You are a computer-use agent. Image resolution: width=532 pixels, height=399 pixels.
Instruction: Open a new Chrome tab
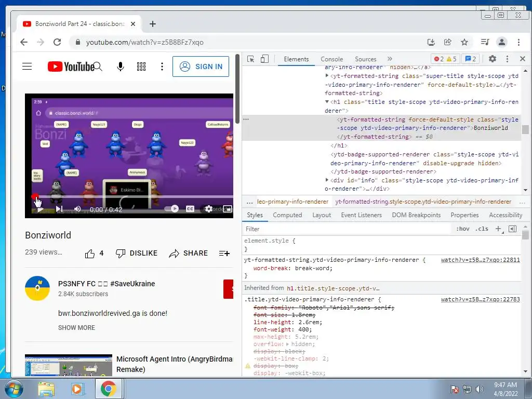point(153,24)
